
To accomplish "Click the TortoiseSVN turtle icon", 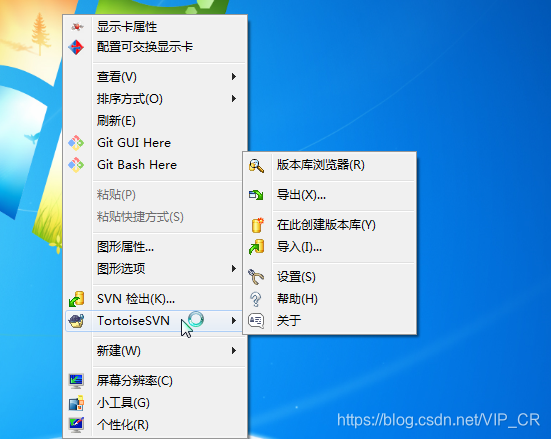I will [x=76, y=321].
